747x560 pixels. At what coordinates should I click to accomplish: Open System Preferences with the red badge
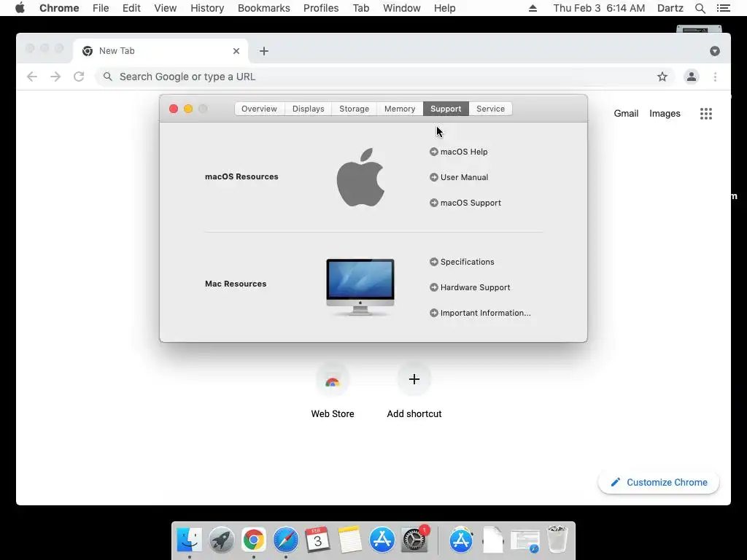point(414,540)
